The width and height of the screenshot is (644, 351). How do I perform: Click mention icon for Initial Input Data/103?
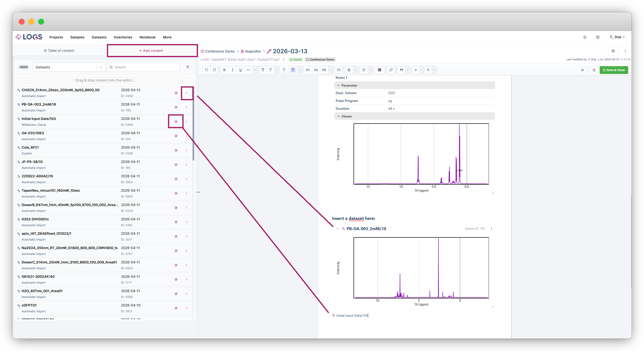[176, 122]
